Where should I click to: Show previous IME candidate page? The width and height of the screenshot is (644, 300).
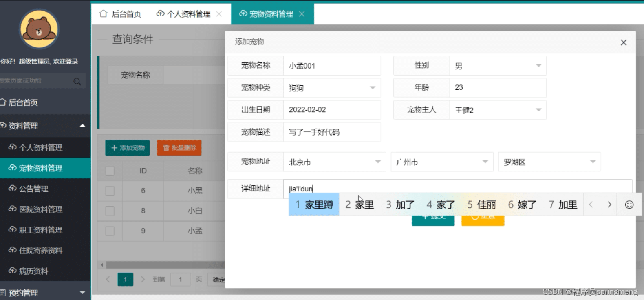(x=591, y=204)
